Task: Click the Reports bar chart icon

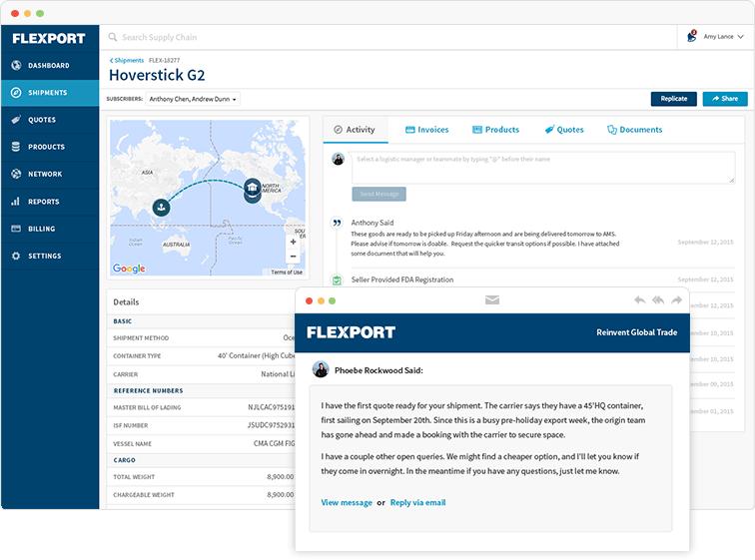Action: tap(16, 201)
